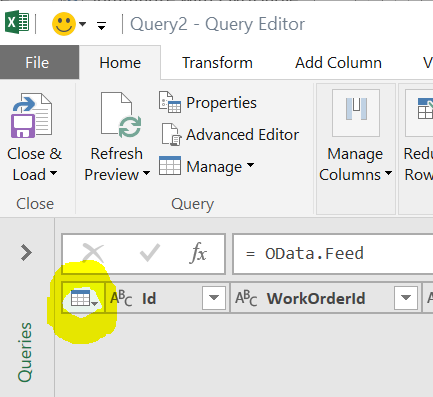Open the table menu icon in header corner
The height and width of the screenshot is (397, 433).
(x=84, y=298)
